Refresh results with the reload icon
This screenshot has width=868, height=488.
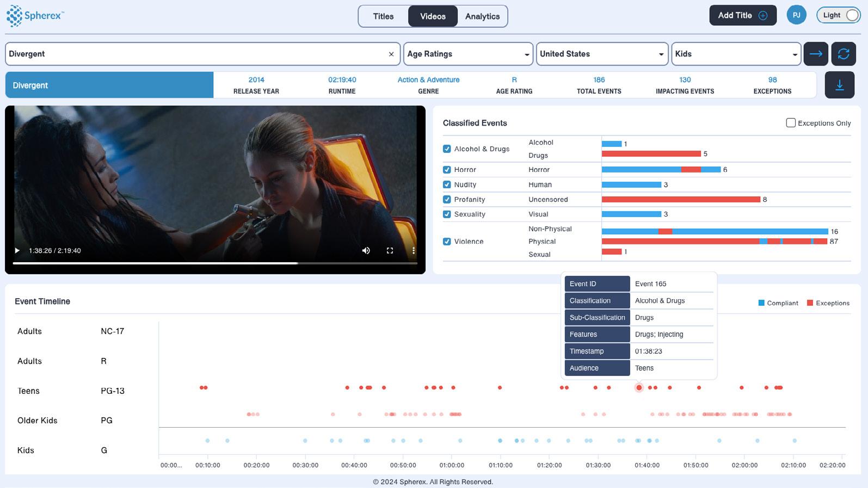844,54
